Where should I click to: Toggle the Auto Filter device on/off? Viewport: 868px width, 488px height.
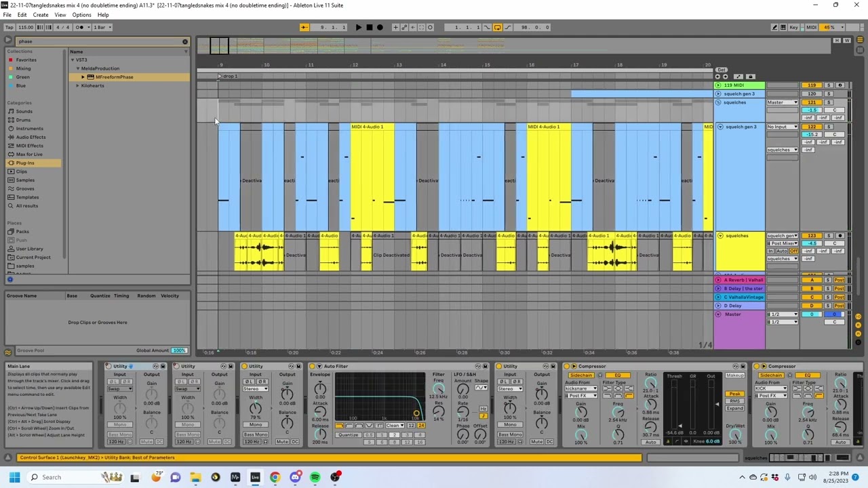tap(313, 367)
